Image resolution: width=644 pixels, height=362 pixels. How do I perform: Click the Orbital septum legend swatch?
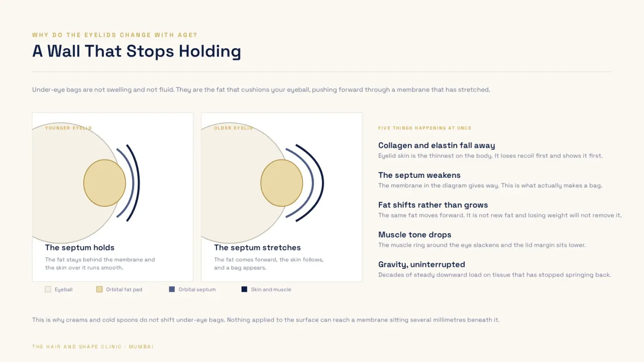click(172, 289)
